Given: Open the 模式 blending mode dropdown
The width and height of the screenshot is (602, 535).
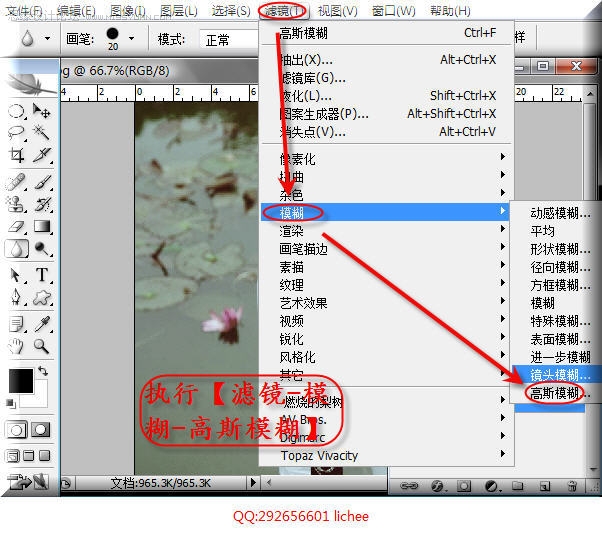Looking at the screenshot, I should (x=230, y=40).
